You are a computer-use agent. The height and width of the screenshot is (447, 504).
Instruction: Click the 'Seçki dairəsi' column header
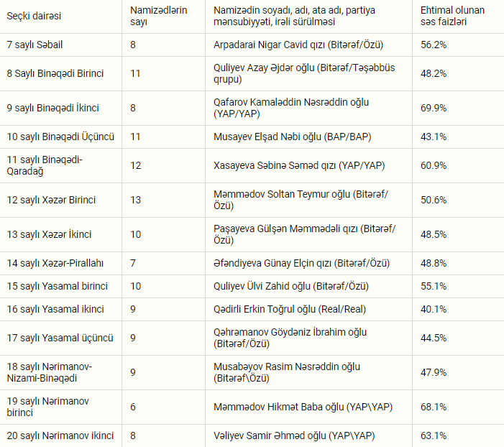point(34,16)
